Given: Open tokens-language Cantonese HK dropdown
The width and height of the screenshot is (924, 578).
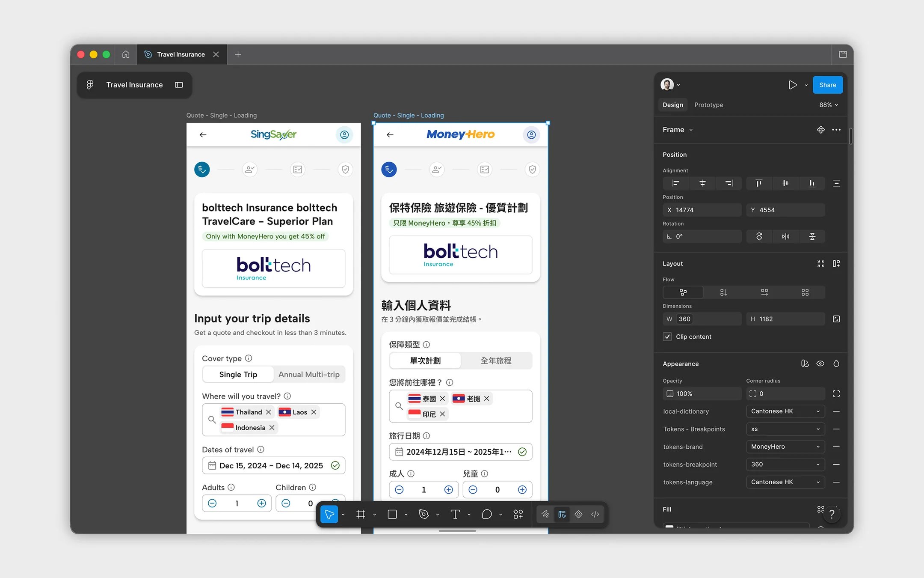Looking at the screenshot, I should tap(785, 482).
